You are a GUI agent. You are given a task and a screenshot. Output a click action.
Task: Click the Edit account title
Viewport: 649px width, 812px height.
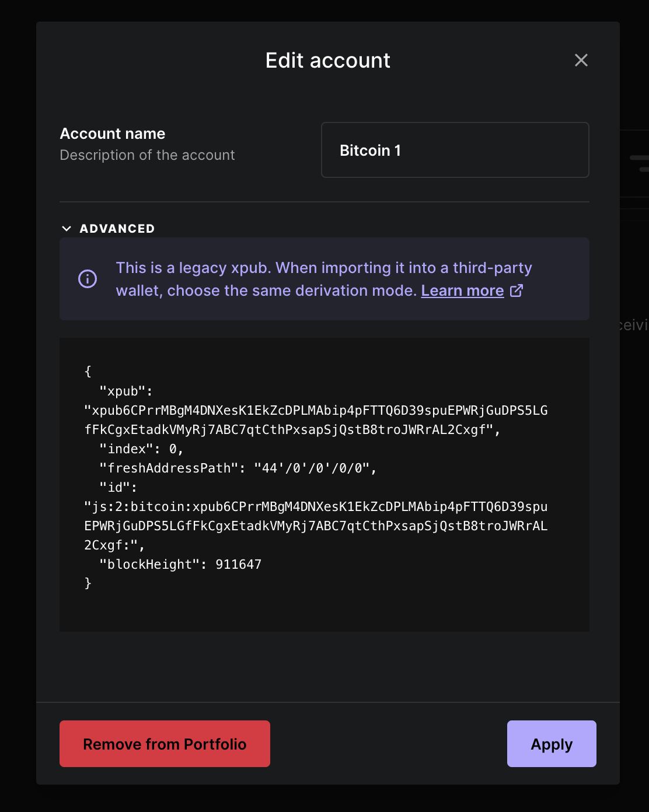[x=327, y=60]
